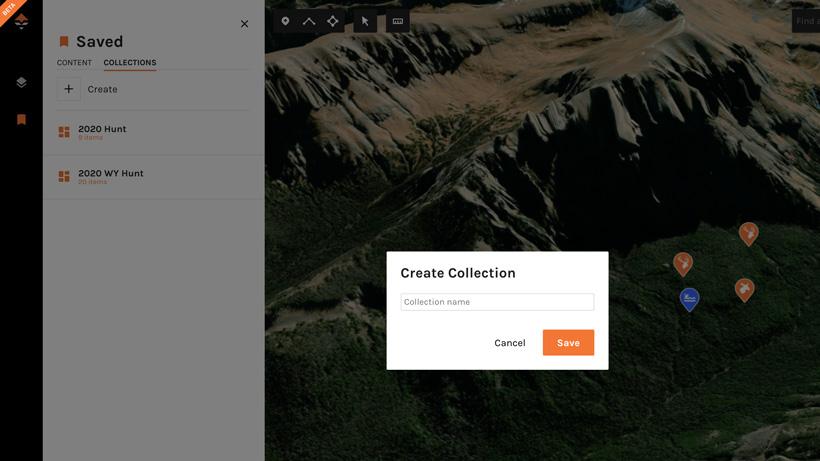Click the goHunt logo icon

coord(21,21)
